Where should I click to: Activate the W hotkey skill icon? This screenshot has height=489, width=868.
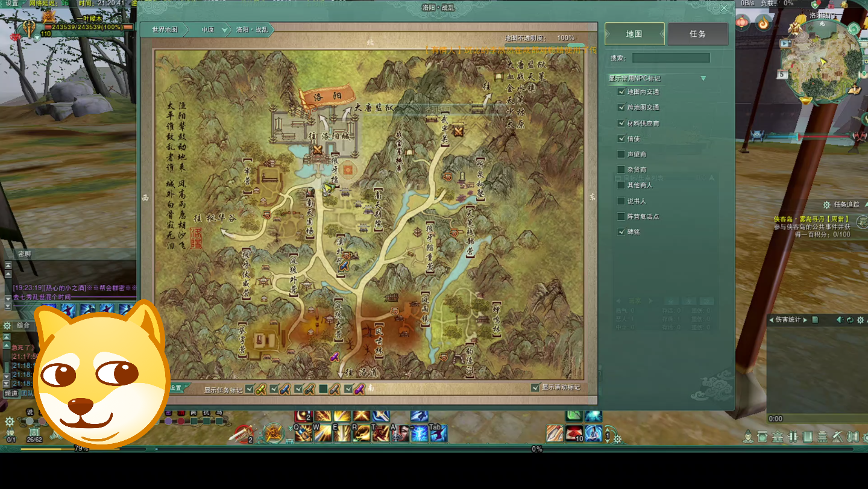pos(323,434)
